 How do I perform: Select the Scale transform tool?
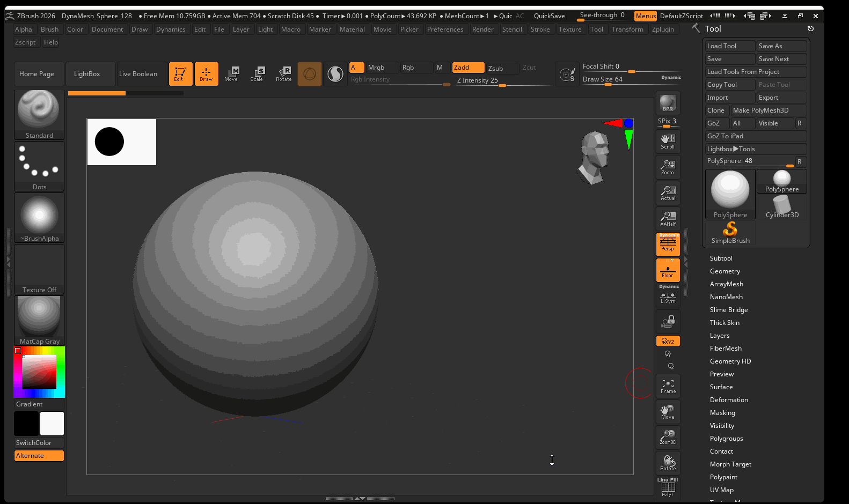coord(257,73)
